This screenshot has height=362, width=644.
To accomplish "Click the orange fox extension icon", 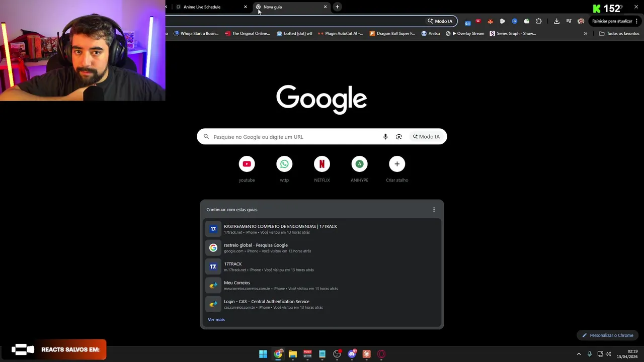I will click(490, 21).
